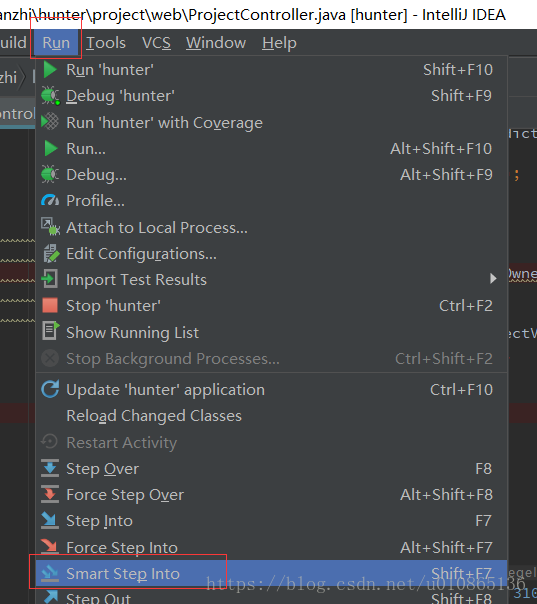Image resolution: width=537 pixels, height=604 pixels.
Task: Select Import Test Results entry
Action: 271,280
